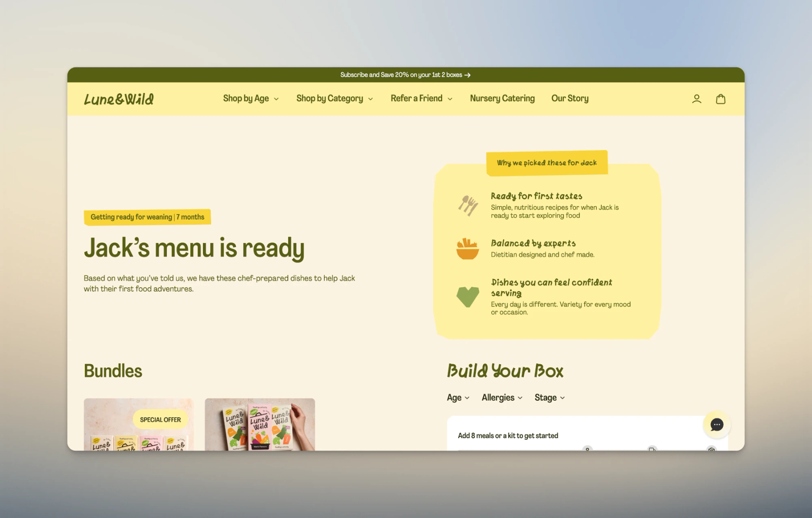The image size is (812, 518).
Task: Click 'Dishes you can feel confident serving' heading
Action: tap(551, 288)
